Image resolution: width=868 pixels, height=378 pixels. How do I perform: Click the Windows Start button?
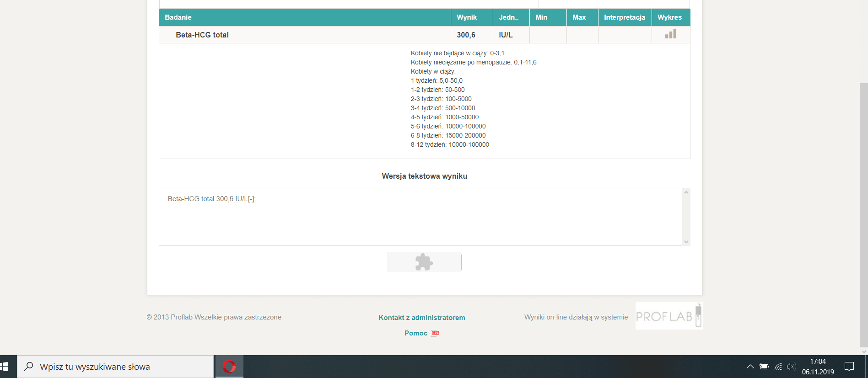[5, 367]
